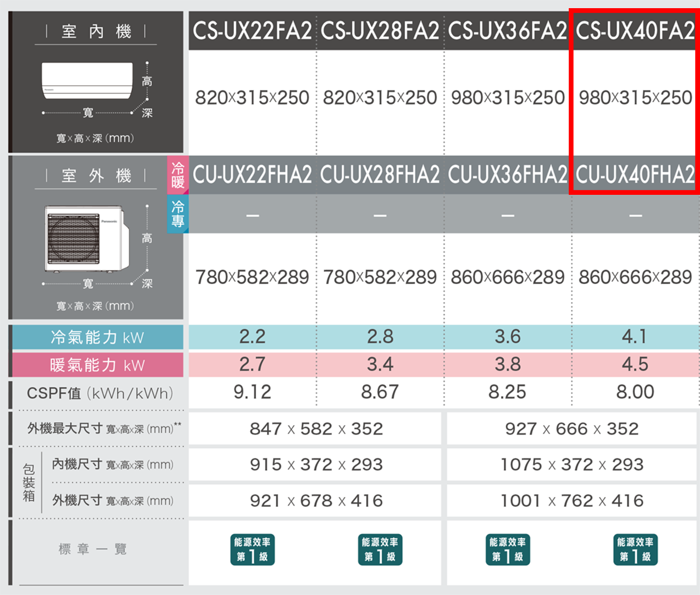700x595 pixels.
Task: Click the outdoor unit compressor image
Action: [x=85, y=239]
